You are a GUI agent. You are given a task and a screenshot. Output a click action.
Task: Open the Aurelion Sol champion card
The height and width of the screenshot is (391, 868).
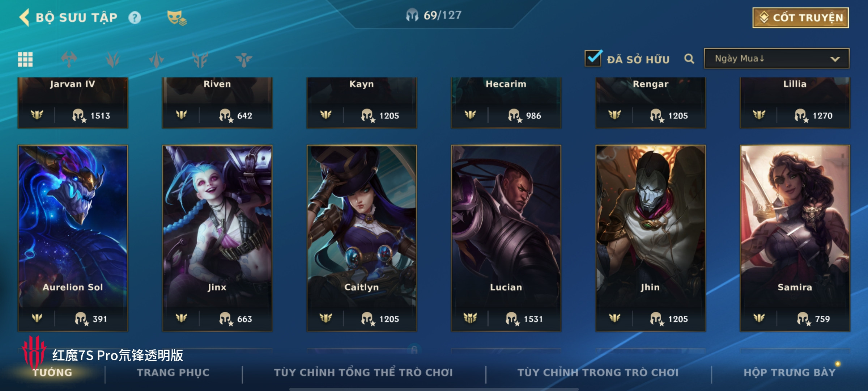click(73, 238)
